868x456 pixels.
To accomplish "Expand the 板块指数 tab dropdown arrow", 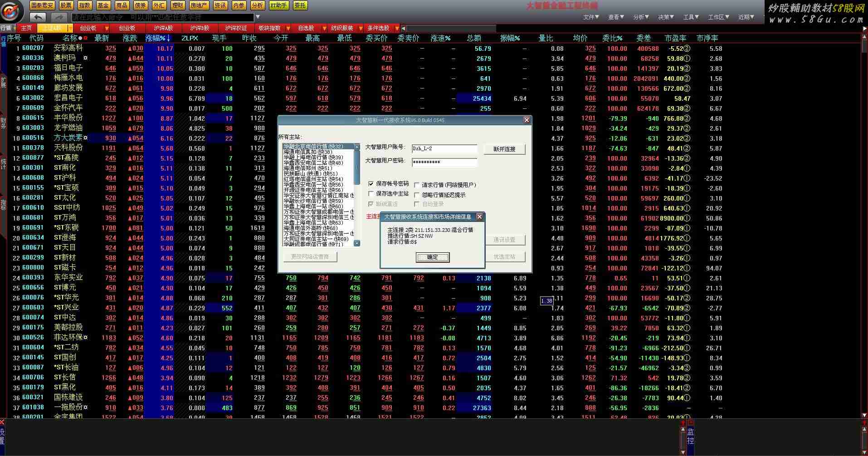I will point(288,28).
